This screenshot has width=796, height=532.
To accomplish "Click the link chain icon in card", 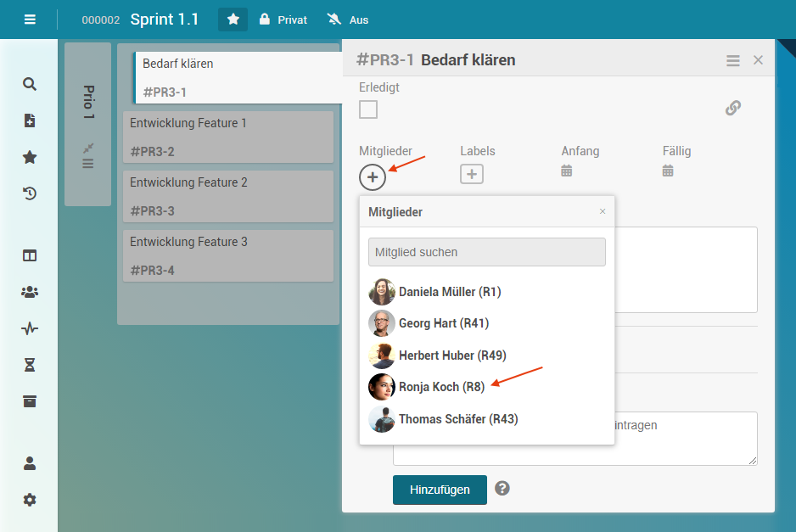I will [x=733, y=108].
